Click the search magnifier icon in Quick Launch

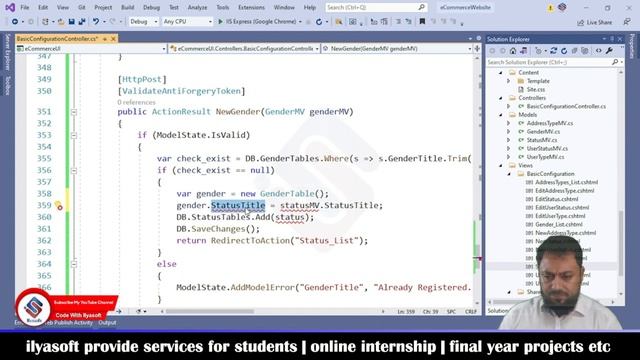click(422, 7)
